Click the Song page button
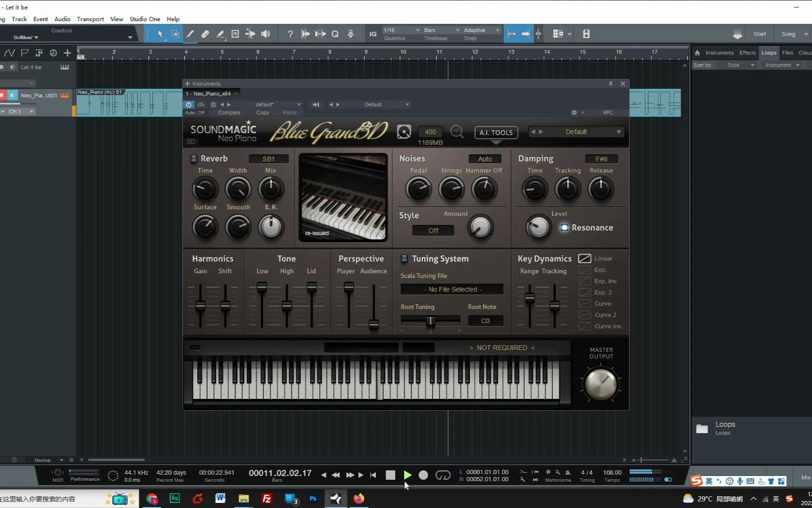The image size is (812, 508). (x=788, y=34)
